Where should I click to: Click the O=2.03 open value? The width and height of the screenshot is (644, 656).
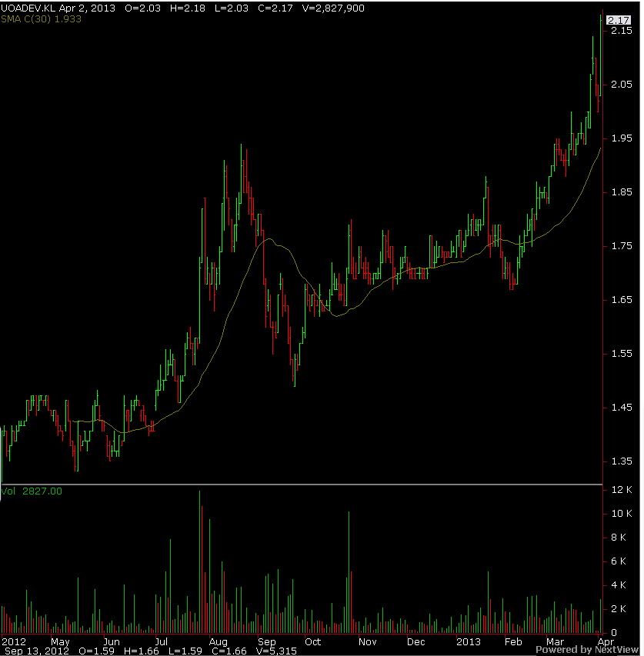[142, 8]
